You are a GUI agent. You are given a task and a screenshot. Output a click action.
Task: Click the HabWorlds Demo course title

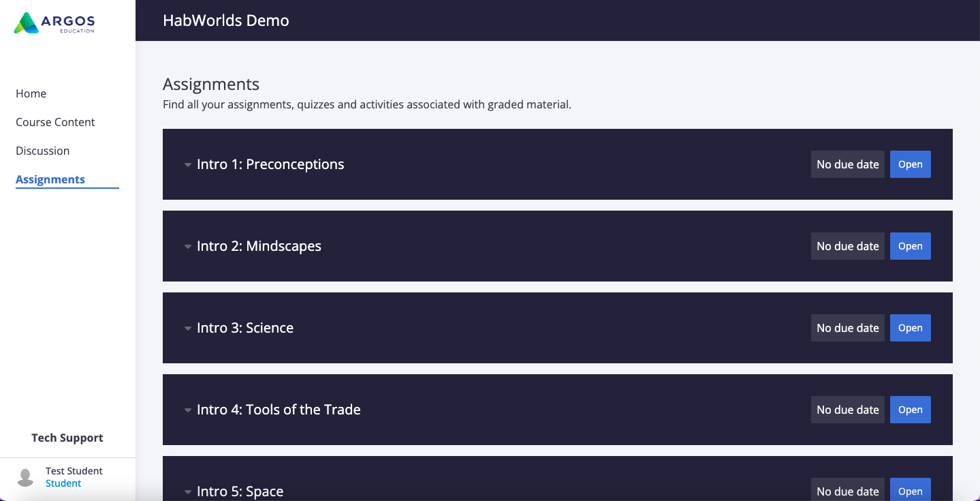click(x=226, y=20)
